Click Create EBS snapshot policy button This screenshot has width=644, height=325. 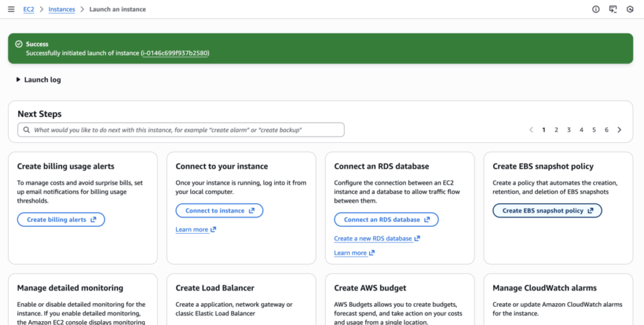(x=547, y=211)
